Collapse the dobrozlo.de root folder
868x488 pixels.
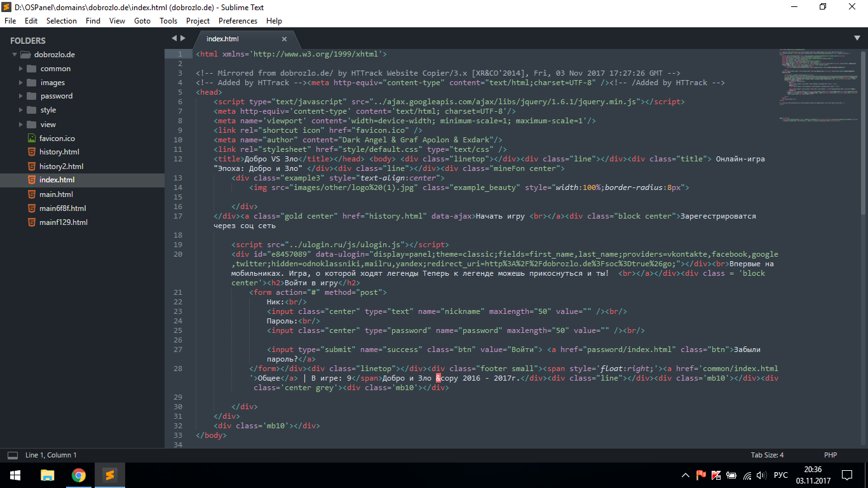point(15,55)
